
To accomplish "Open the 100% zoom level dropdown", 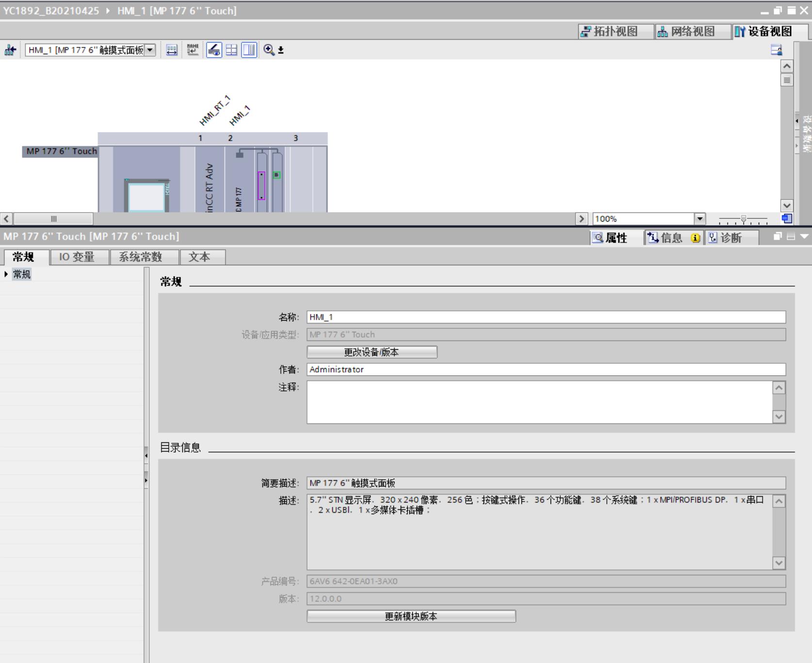I will [699, 219].
